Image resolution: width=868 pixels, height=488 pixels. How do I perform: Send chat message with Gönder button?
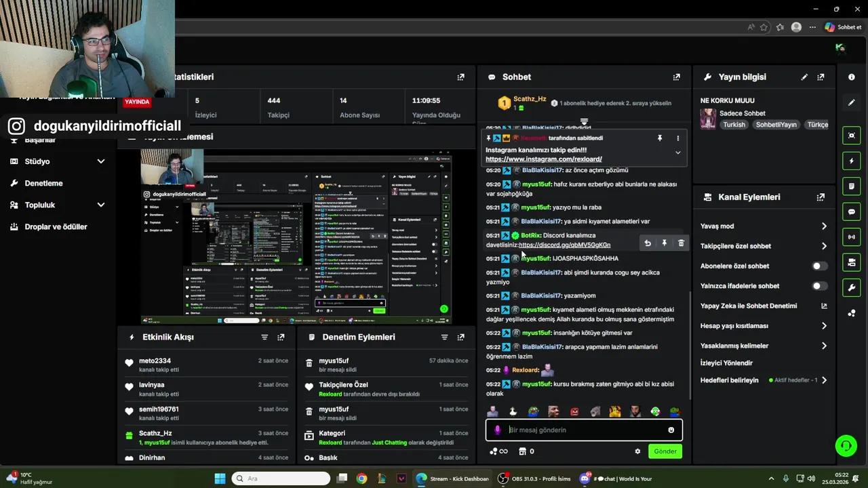pos(665,451)
